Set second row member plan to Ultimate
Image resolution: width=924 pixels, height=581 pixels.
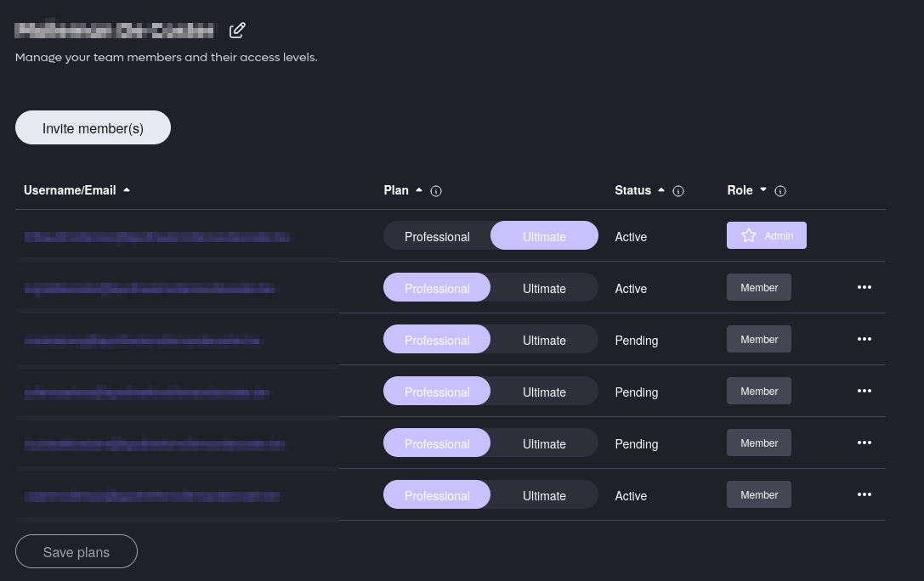(544, 288)
